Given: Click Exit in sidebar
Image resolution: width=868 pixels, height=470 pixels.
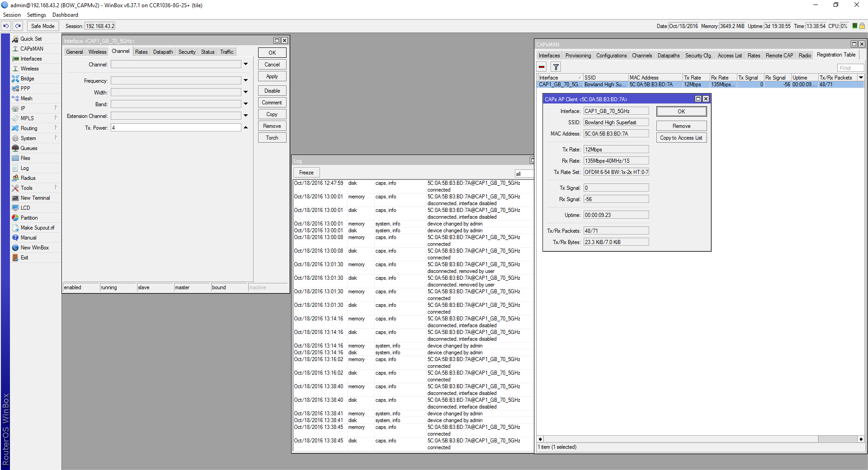Looking at the screenshot, I should pos(24,258).
